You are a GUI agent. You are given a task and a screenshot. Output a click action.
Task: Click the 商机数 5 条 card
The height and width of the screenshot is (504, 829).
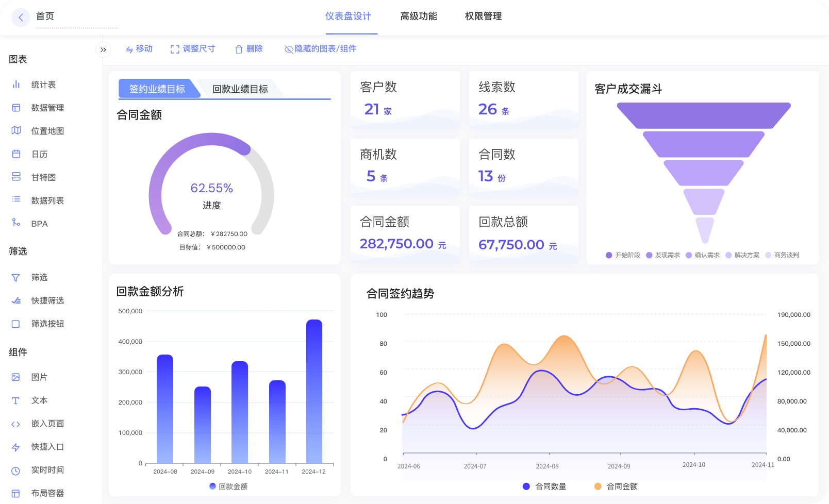[405, 168]
